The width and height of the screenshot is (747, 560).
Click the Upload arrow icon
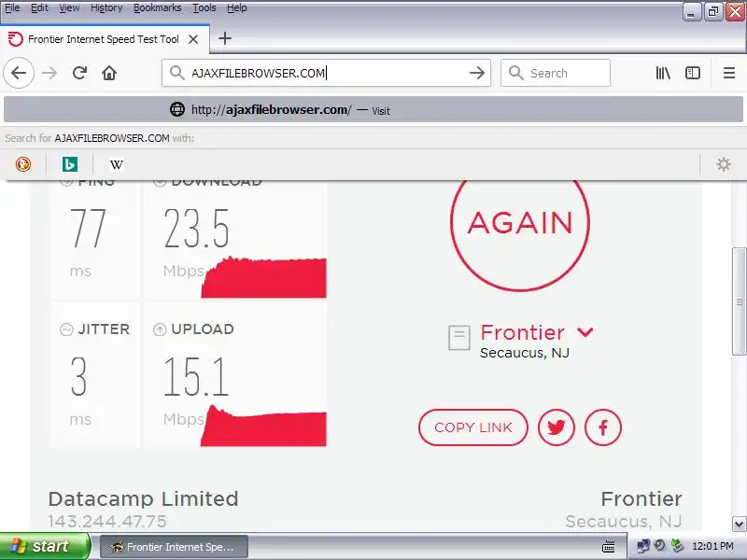click(x=160, y=329)
